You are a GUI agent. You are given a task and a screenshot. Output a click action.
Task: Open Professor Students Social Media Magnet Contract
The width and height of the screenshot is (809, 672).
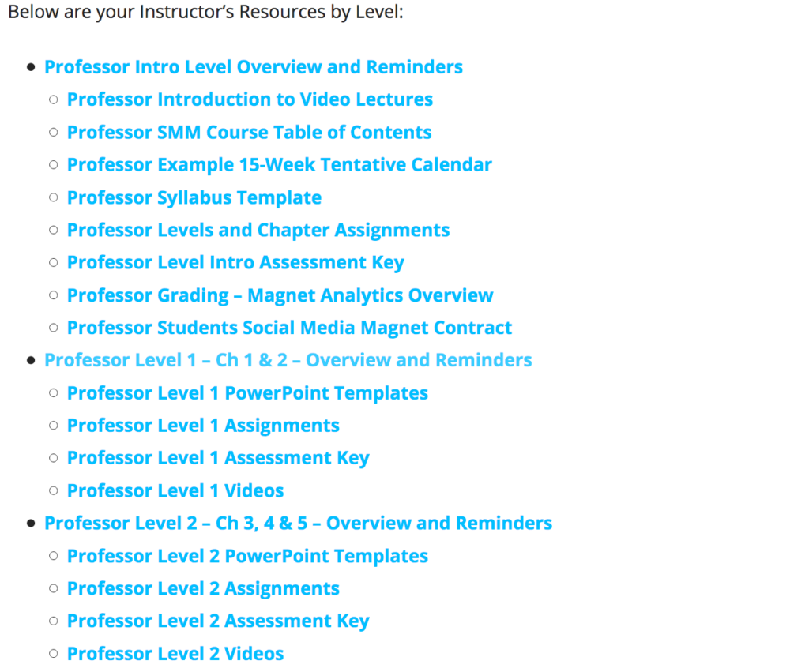click(x=289, y=328)
